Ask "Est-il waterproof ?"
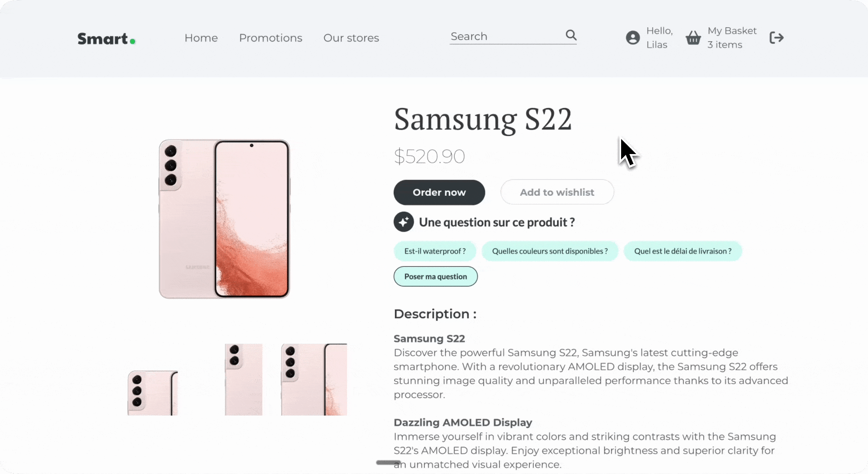Screen dimensions: 868x474 pyautogui.click(x=435, y=251)
